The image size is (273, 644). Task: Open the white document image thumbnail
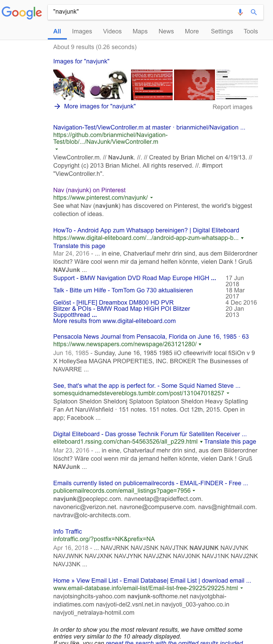236,85
